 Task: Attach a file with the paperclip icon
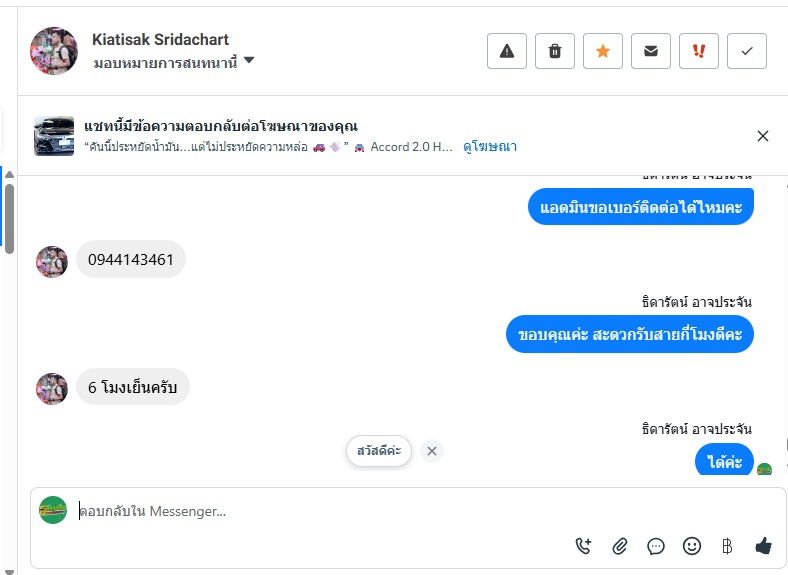(x=620, y=546)
